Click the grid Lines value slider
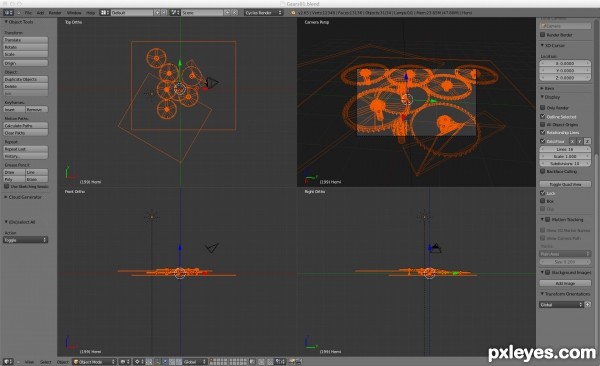The width and height of the screenshot is (600, 366). 565,149
